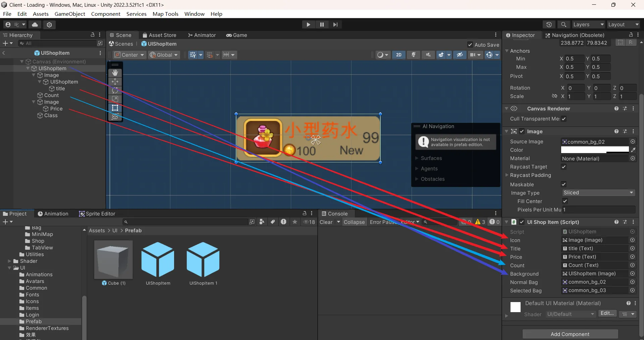Open the Image Type Sliced dropdown
This screenshot has width=644, height=340.
598,193
